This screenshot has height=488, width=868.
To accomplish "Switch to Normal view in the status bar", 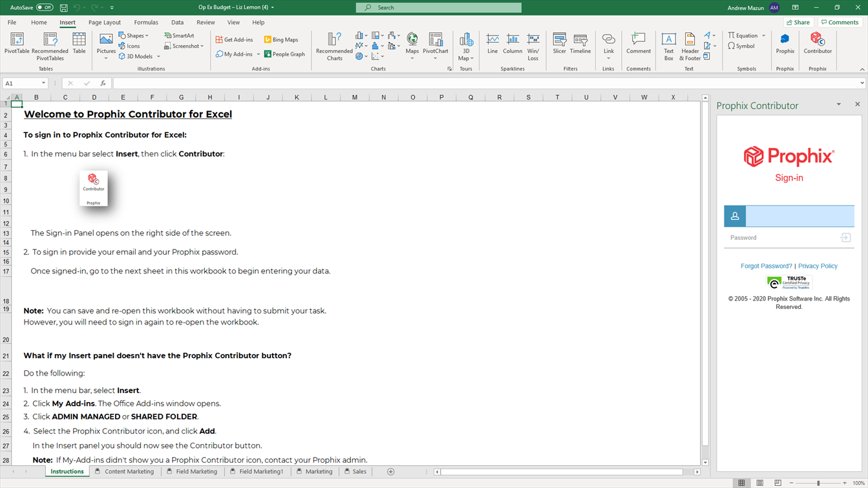I will (741, 483).
